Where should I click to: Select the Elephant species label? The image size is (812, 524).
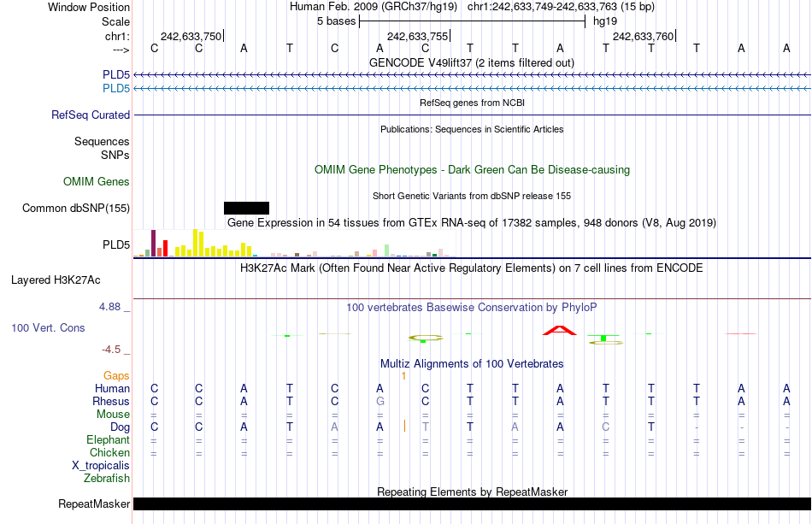(x=109, y=439)
